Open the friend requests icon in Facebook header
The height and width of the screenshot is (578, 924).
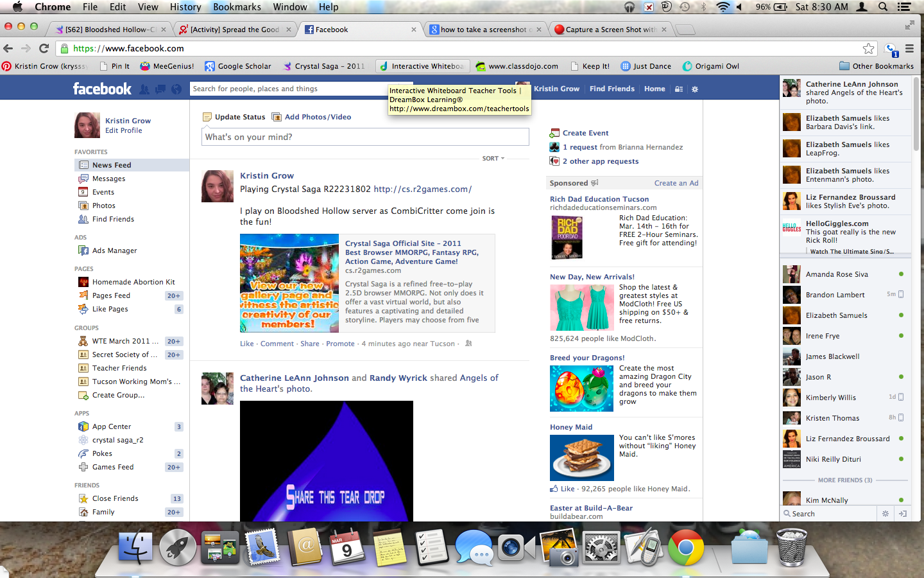[144, 89]
